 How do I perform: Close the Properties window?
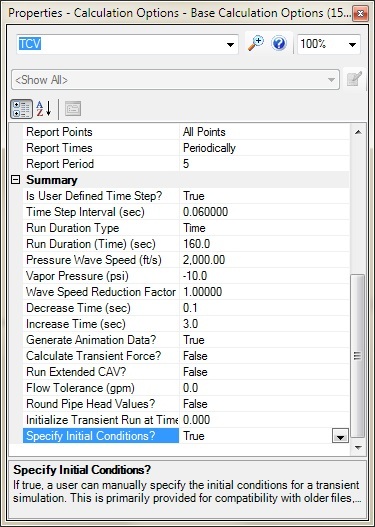[x=360, y=13]
